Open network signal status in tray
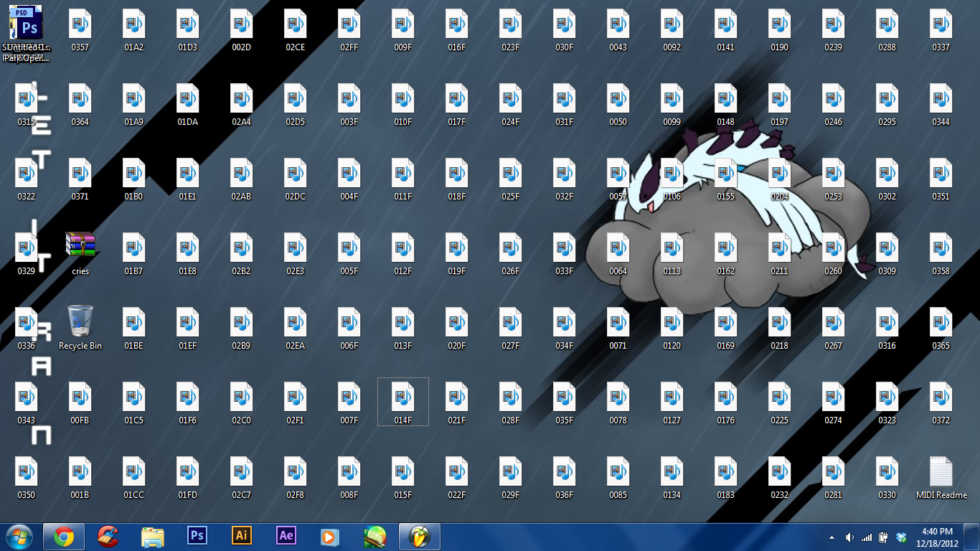Screen dimensions: 980x551 (867, 537)
